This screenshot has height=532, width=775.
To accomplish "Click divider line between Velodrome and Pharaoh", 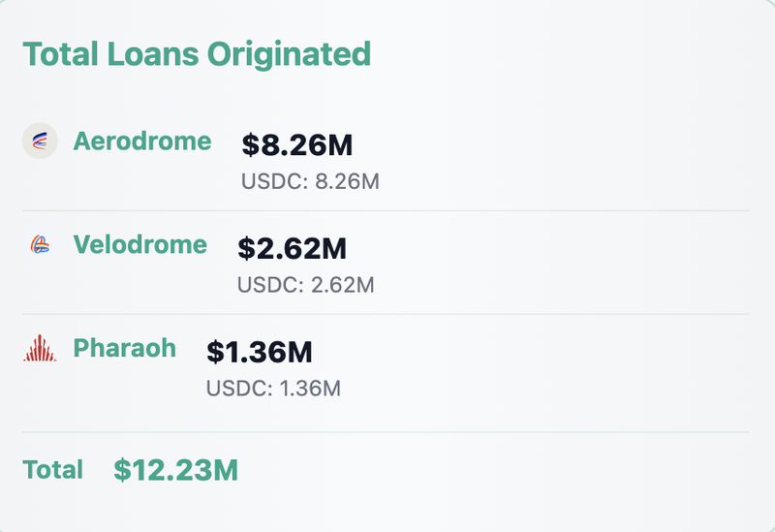I will pyautogui.click(x=386, y=314).
